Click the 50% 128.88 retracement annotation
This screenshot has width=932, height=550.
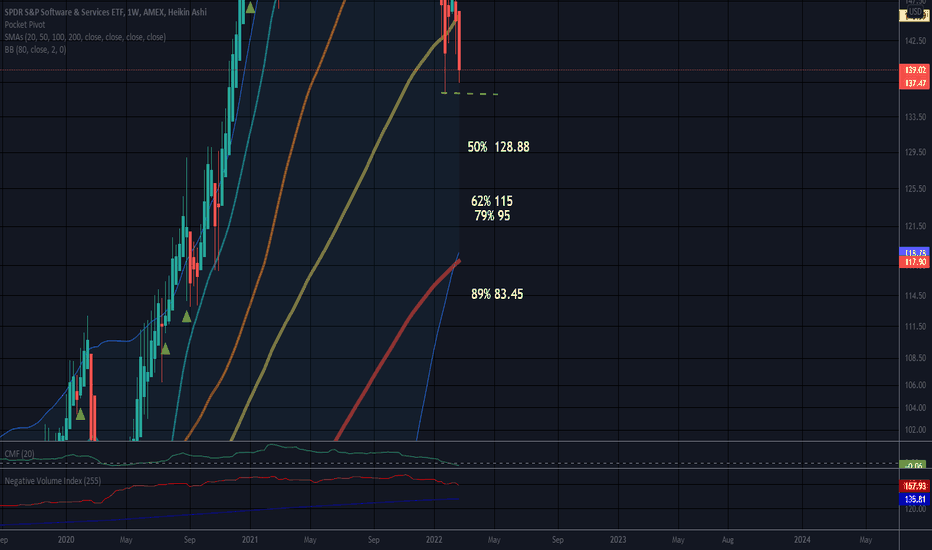tap(498, 147)
